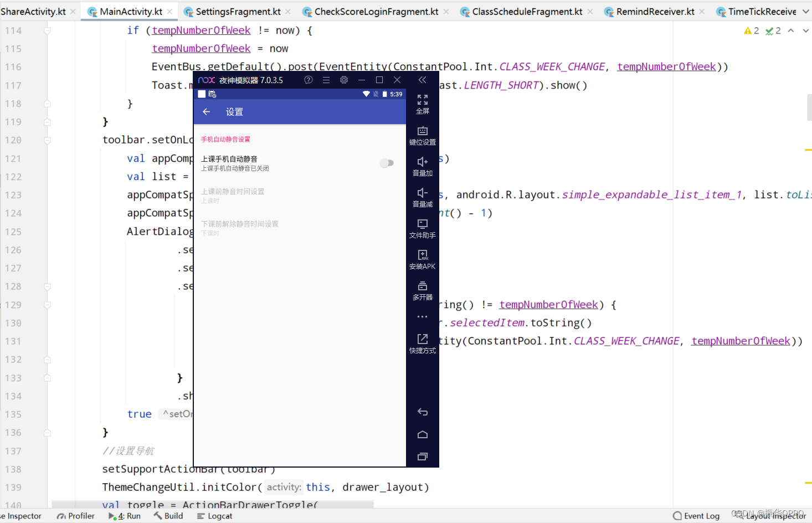Open the Logcat tool window
This screenshot has width=812, height=523.
215,516
